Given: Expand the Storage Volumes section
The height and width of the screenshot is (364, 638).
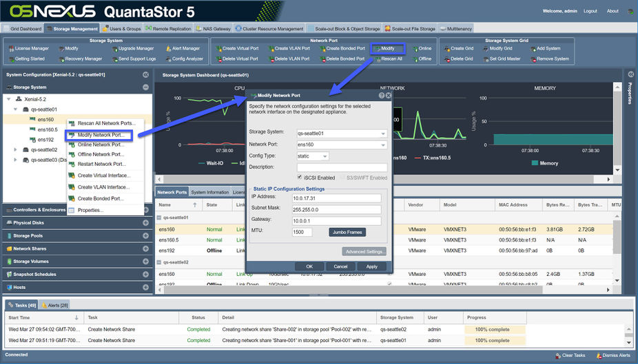Looking at the screenshot, I should pos(145,261).
